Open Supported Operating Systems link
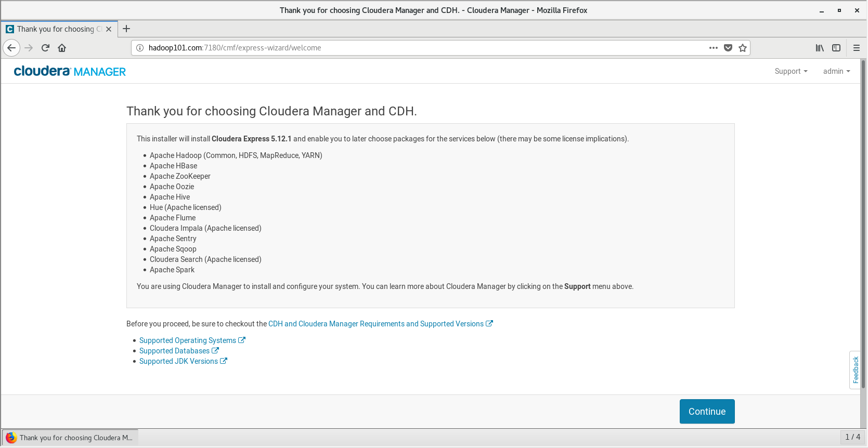 click(192, 340)
